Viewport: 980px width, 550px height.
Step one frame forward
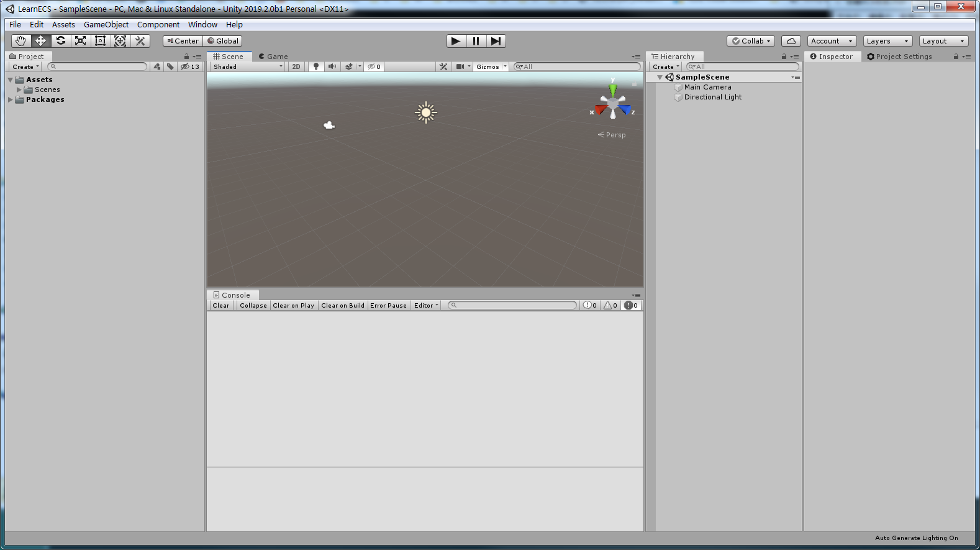496,41
